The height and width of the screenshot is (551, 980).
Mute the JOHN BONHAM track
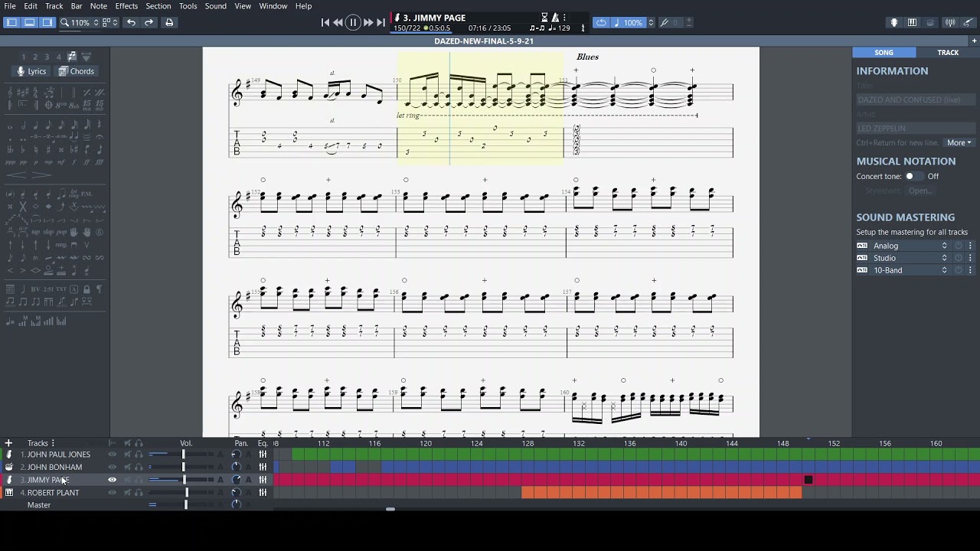click(x=127, y=467)
